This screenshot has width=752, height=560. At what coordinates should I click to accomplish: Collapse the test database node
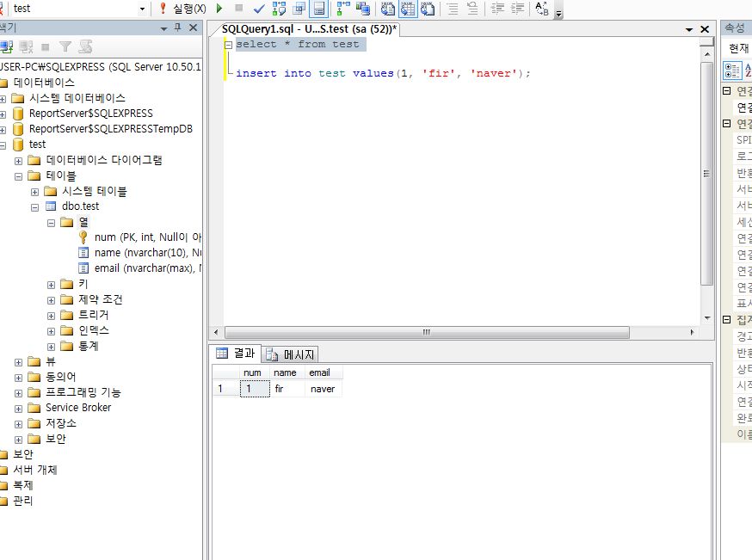click(x=3, y=145)
